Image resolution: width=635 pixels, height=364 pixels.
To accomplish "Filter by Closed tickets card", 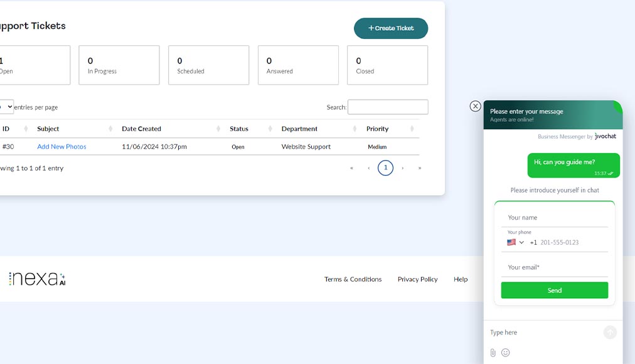I will 387,65.
